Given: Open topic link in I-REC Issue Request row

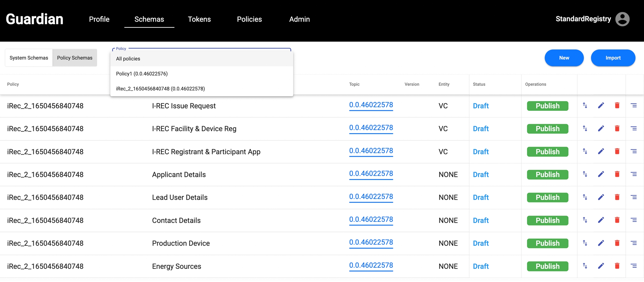Looking at the screenshot, I should tap(371, 105).
